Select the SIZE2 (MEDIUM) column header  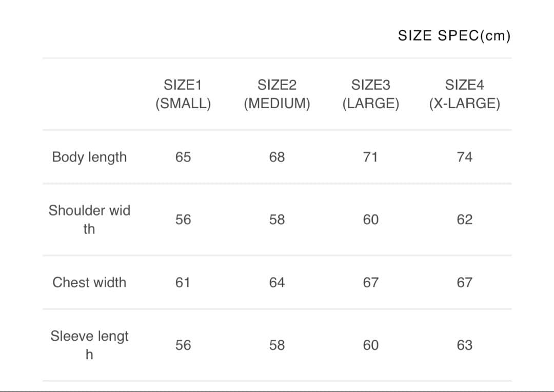(x=277, y=94)
